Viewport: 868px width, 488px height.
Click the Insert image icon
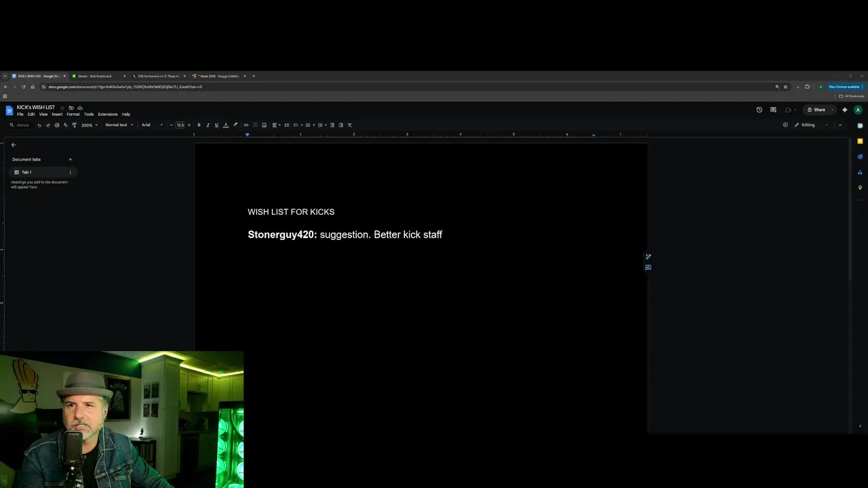(264, 125)
